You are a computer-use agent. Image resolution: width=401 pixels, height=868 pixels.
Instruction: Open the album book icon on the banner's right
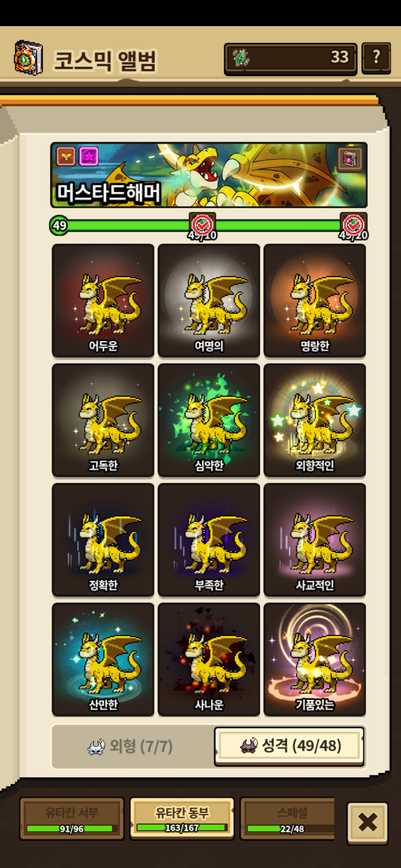click(x=350, y=158)
